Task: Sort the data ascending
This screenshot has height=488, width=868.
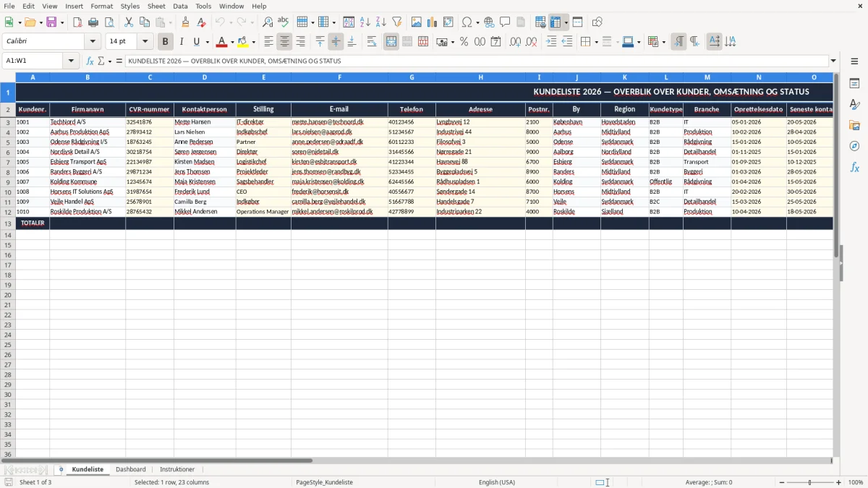Action: (x=365, y=22)
